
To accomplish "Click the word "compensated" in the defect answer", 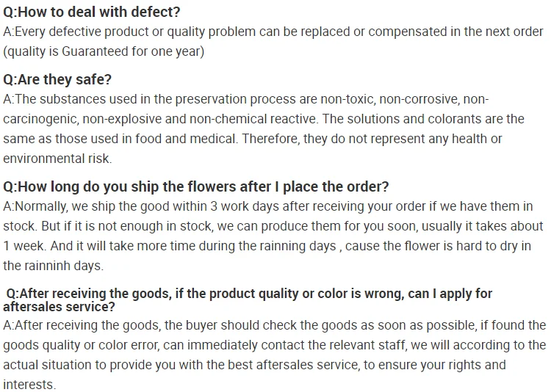I will pos(390,32).
